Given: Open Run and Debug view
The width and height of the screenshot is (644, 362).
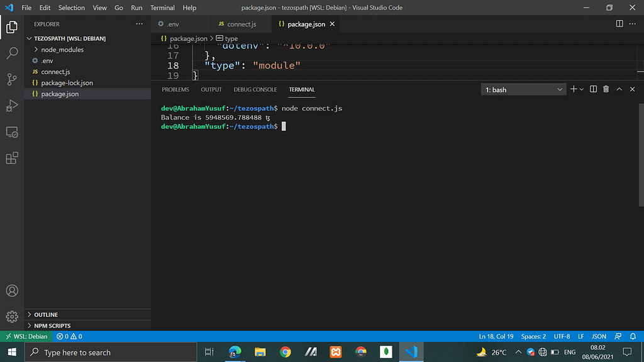Looking at the screenshot, I should [12, 106].
